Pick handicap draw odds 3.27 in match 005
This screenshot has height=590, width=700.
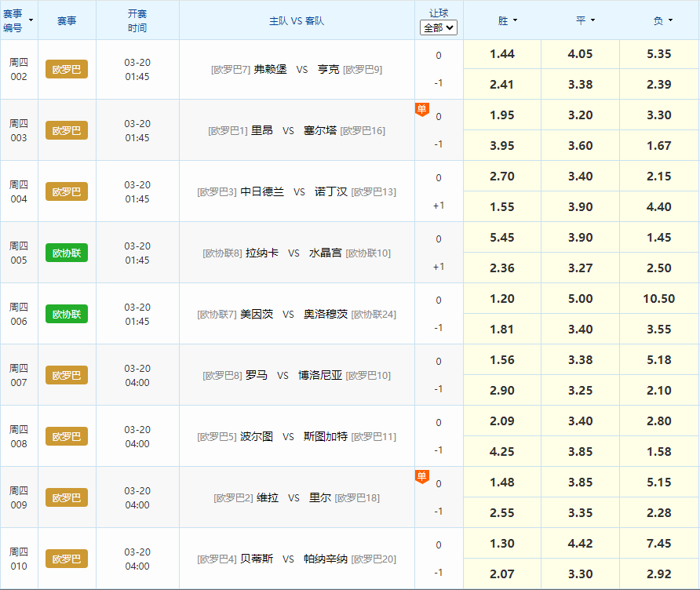pos(581,268)
